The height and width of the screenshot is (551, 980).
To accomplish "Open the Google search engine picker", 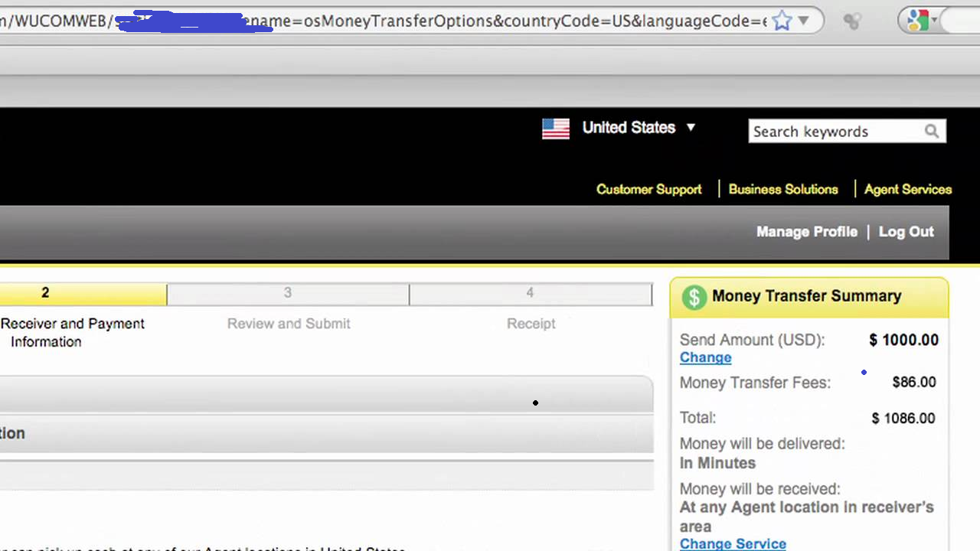I will pyautogui.click(x=922, y=21).
